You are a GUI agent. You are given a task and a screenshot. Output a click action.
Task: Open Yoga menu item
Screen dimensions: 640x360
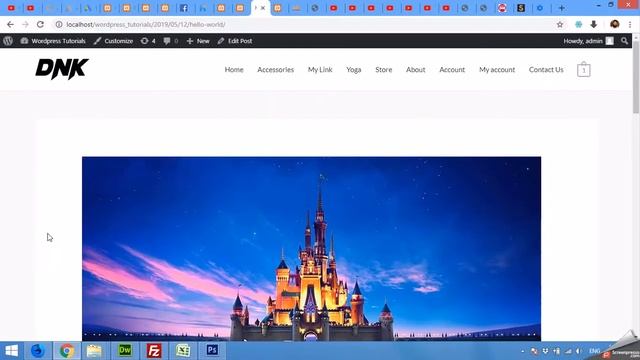click(x=353, y=70)
